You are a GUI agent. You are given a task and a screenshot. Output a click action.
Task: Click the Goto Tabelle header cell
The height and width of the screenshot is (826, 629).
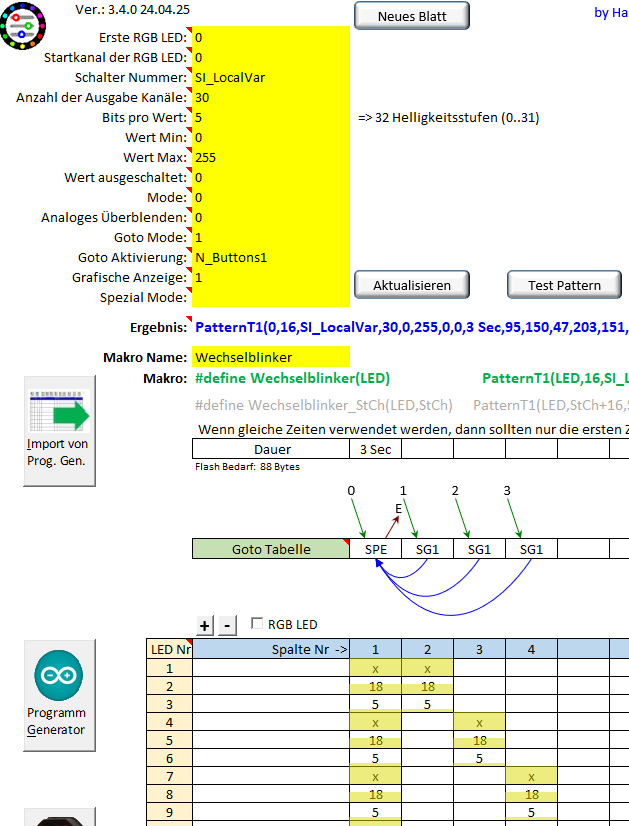[271, 549]
